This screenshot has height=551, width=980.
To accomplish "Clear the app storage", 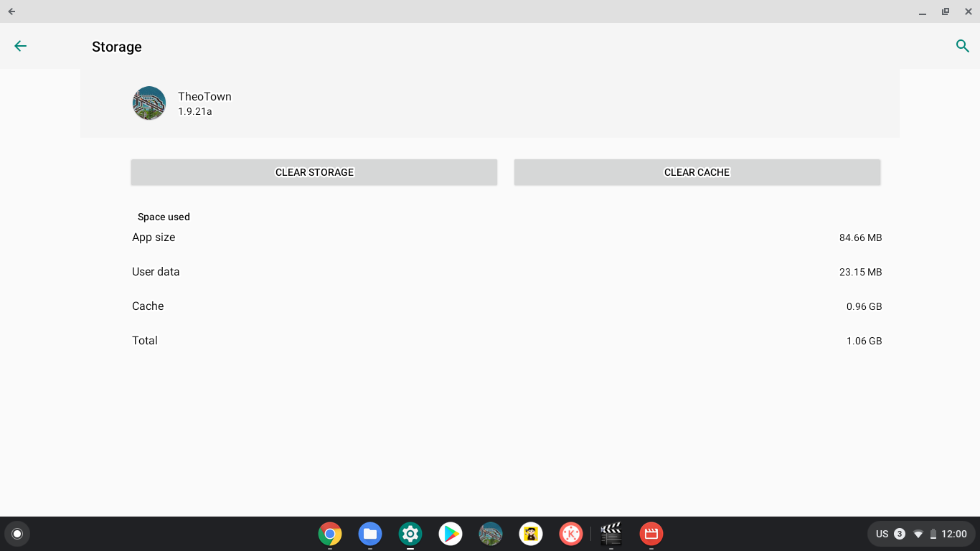I will [314, 172].
